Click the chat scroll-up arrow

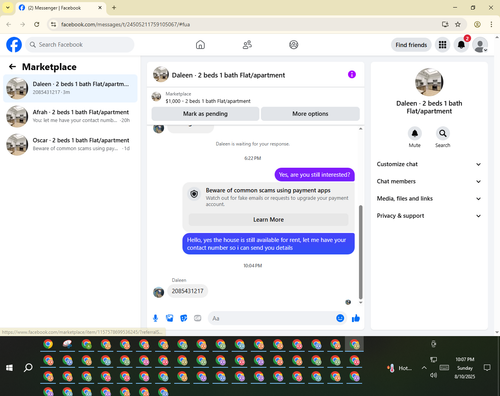(x=360, y=129)
